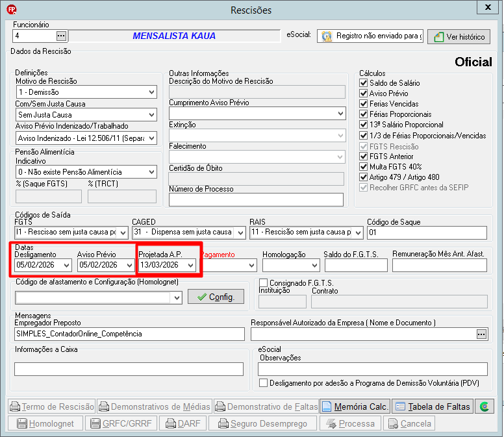
Task: Open Pagamento date picker
Action: (252, 266)
